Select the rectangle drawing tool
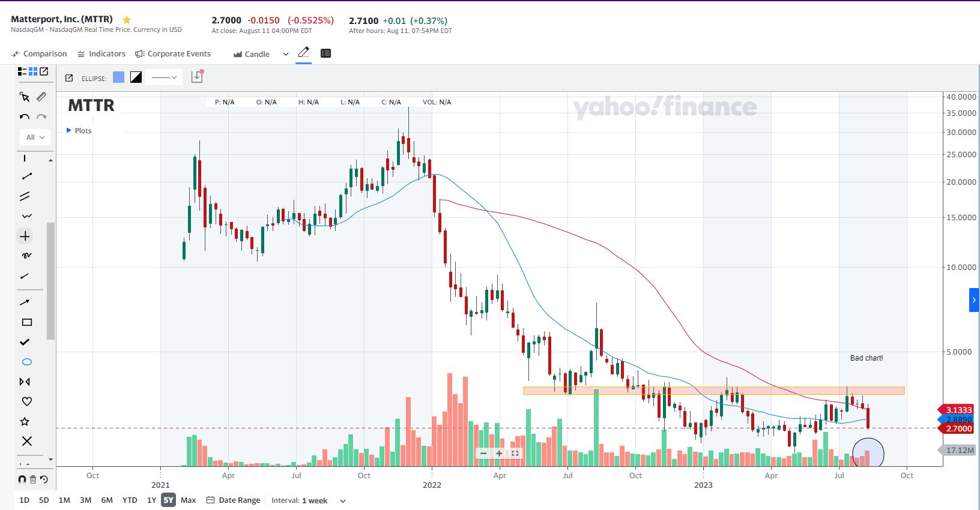 click(x=26, y=322)
